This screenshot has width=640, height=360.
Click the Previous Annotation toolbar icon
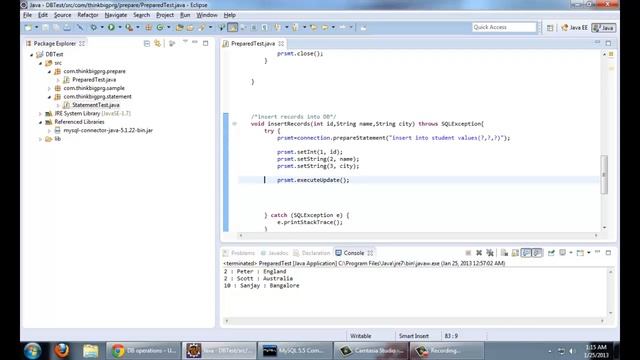click(296, 27)
